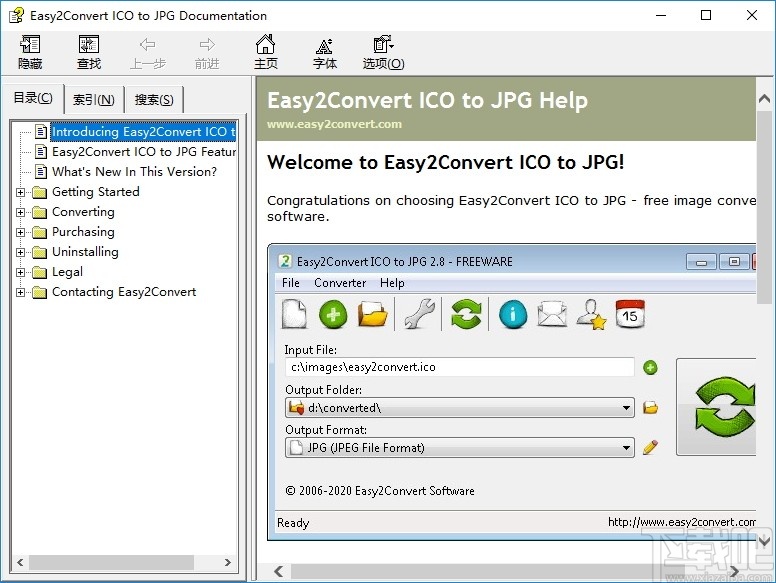776x583 pixels.
Task: Click the minimize button in embedded screenshot window
Action: click(701, 261)
